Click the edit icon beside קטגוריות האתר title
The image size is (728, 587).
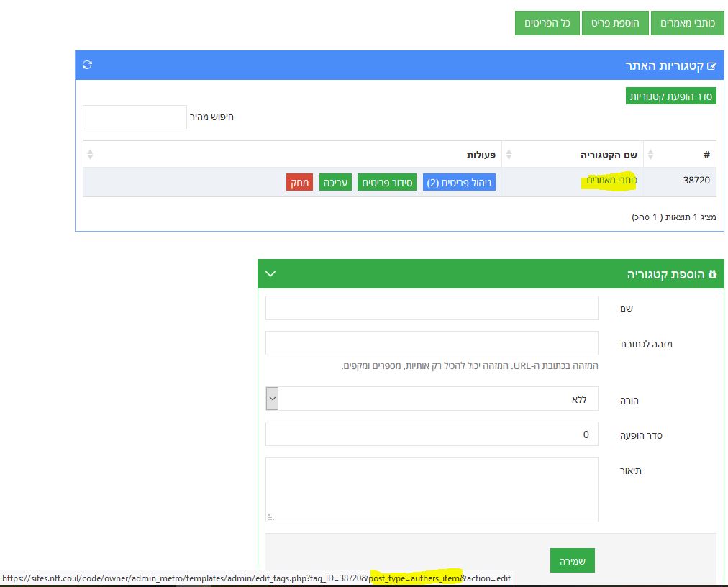tap(712, 66)
